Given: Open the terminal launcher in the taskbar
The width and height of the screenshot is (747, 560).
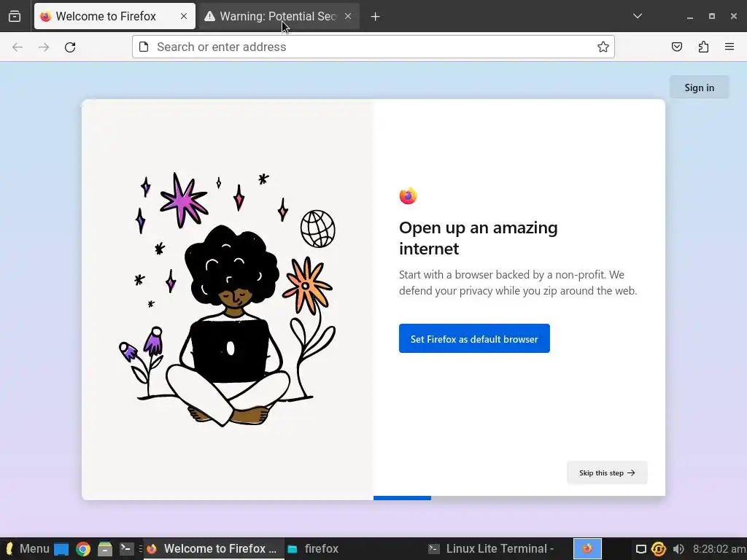Looking at the screenshot, I should [x=127, y=549].
